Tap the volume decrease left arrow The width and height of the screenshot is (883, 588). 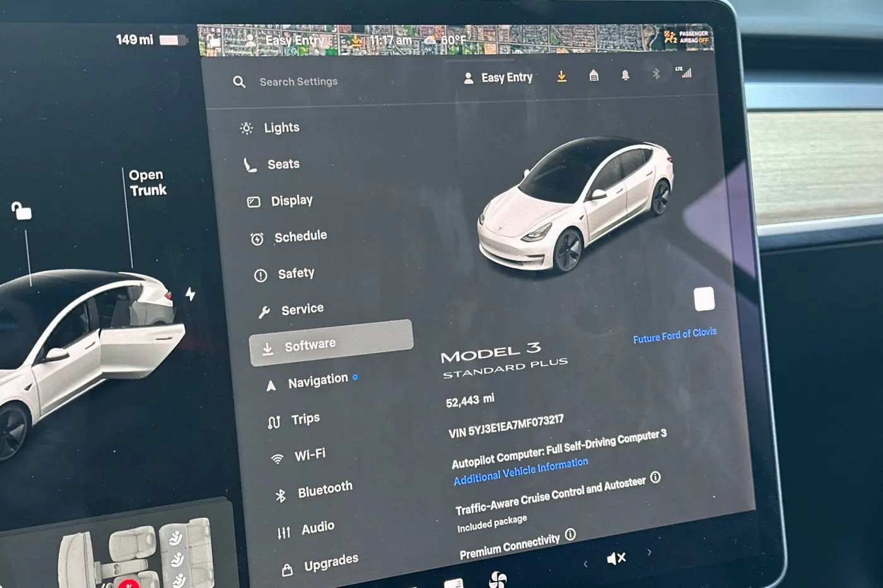585,563
